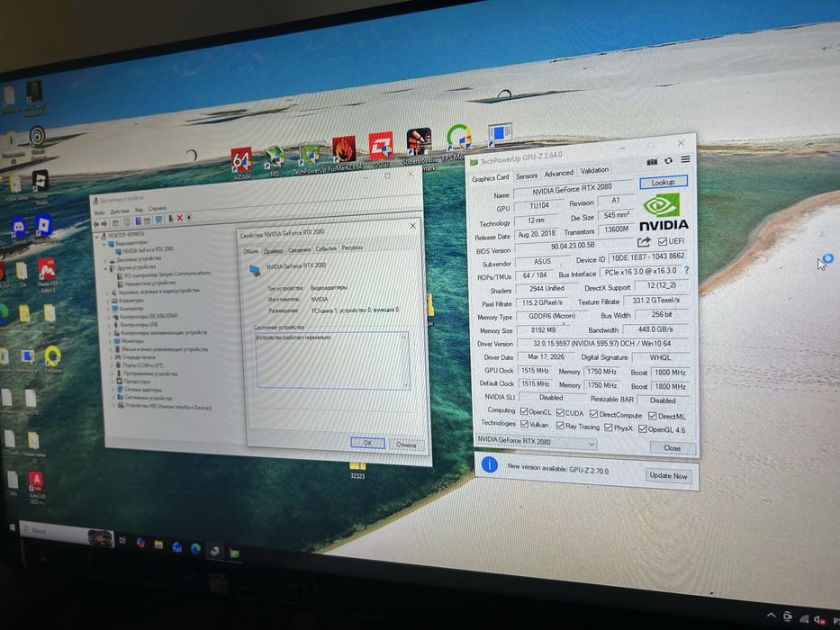The image size is (840, 630).
Task: Toggle the PhysX checkbox
Action: coord(608,427)
